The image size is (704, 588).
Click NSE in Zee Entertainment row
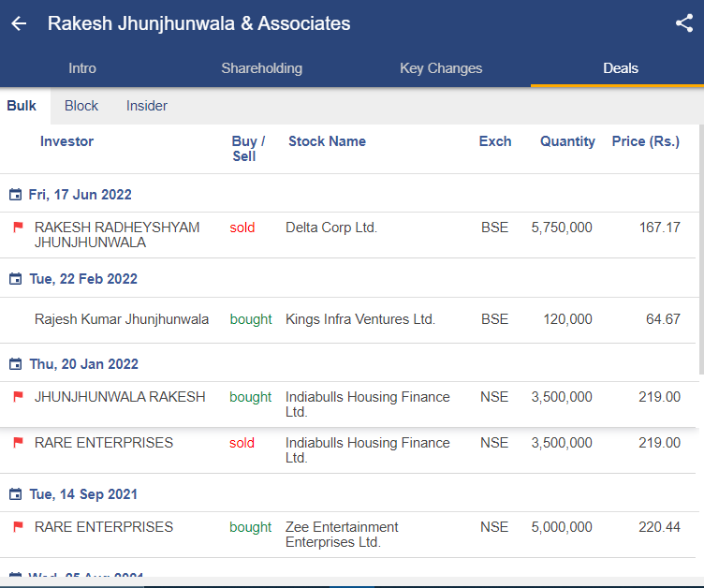494,527
